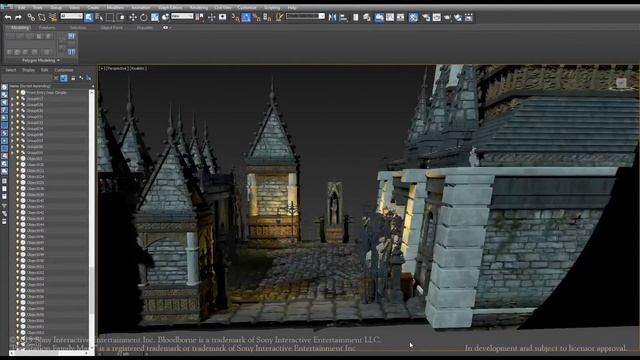Open the named selection sets dropdown

click(x=305, y=16)
